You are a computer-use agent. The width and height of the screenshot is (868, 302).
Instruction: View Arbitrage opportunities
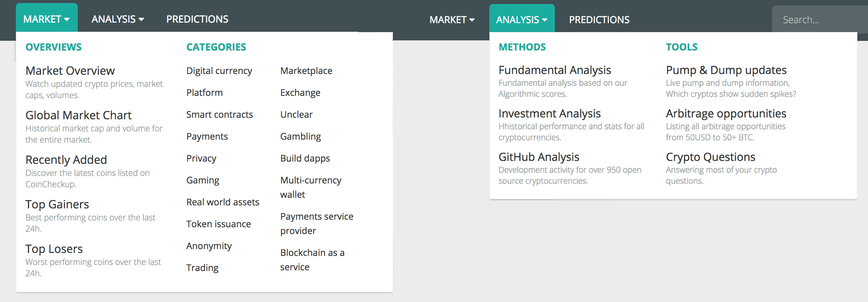tap(726, 113)
